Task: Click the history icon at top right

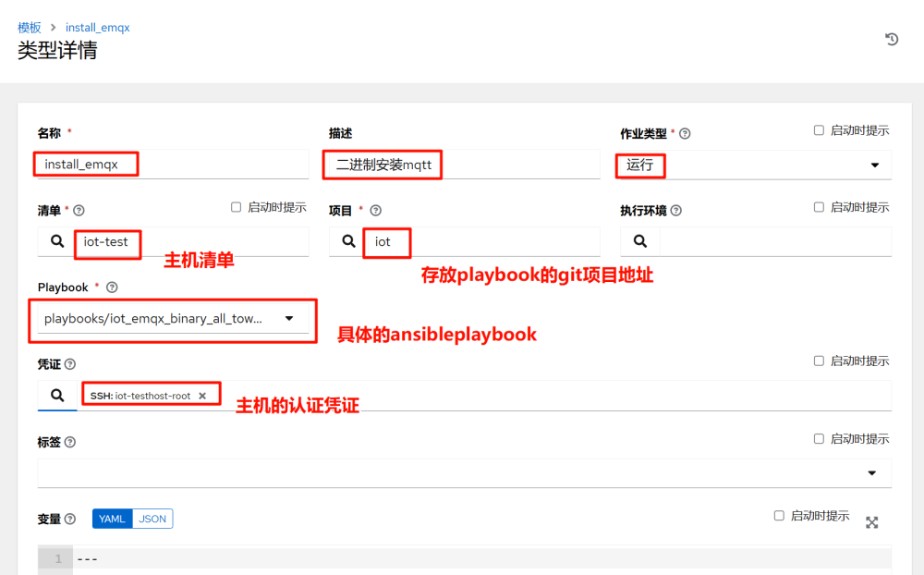Action: (890, 39)
